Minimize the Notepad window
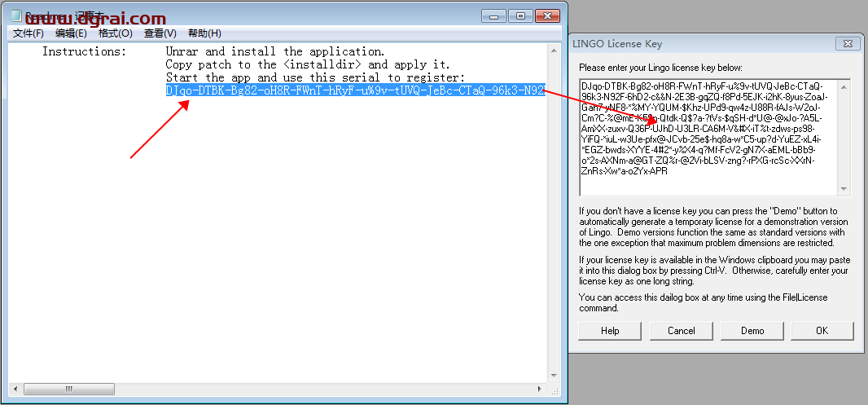This screenshot has height=405, width=868. pos(493,15)
